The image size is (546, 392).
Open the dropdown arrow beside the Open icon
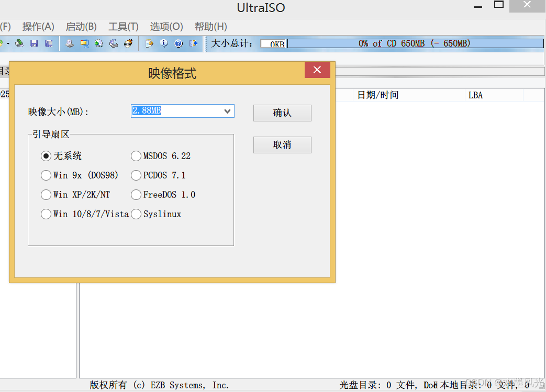coord(8,43)
